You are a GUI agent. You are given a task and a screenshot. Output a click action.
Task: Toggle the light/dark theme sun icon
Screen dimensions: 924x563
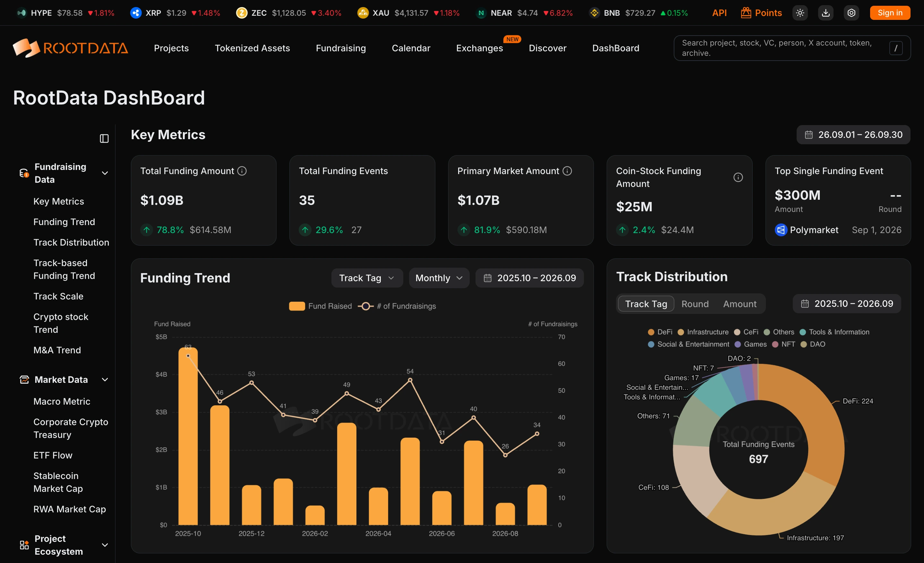[800, 13]
